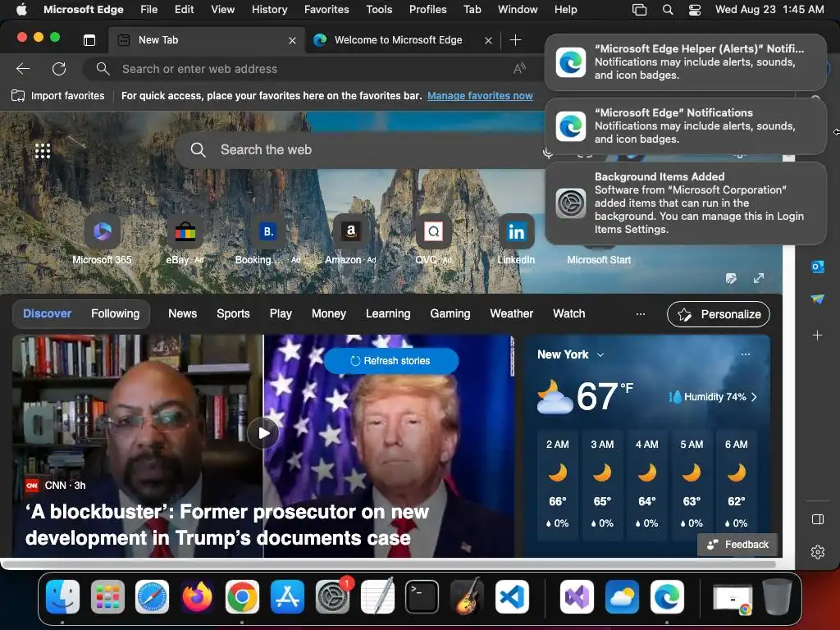840x630 pixels.
Task: Open Outlook in the Edge sidebar
Action: tap(818, 267)
